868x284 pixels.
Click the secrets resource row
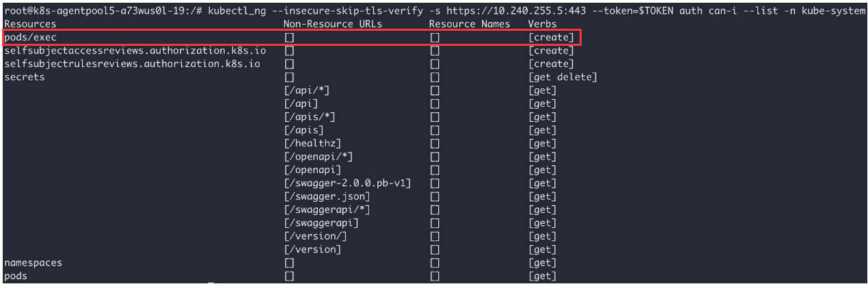pos(25,77)
